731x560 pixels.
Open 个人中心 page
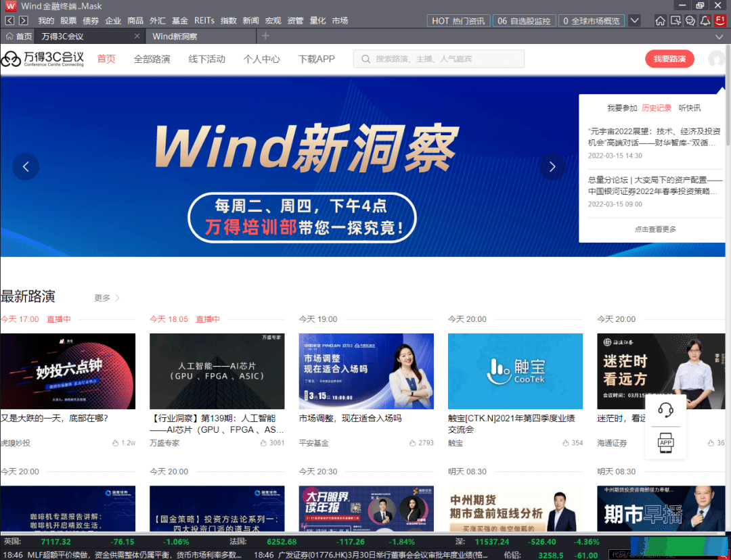point(262,59)
